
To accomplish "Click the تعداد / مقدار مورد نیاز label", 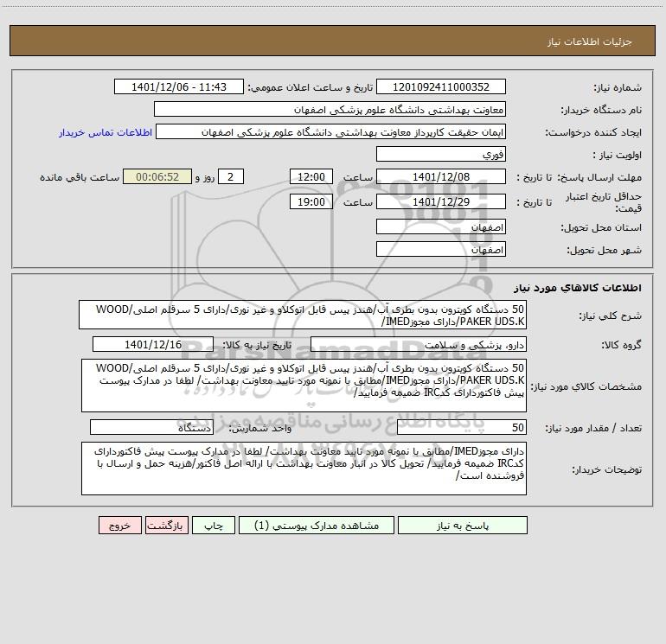I will click(x=593, y=428).
